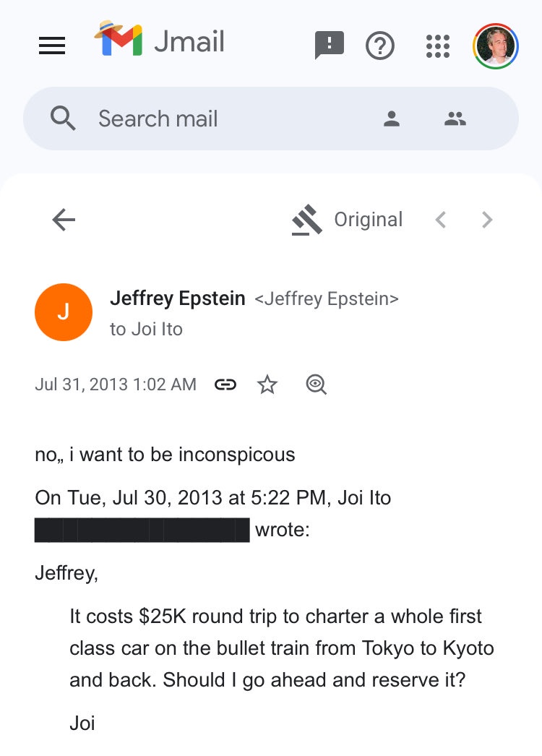The image size is (542, 756).
Task: Expand recipient details "to Joi Ito"
Action: coord(146,330)
